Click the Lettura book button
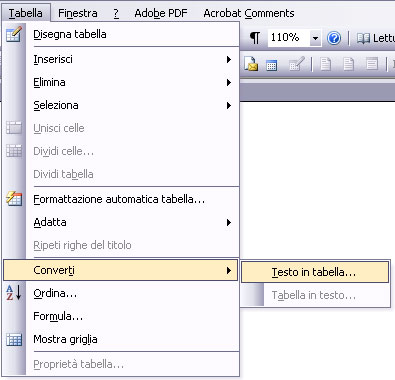 point(375,38)
